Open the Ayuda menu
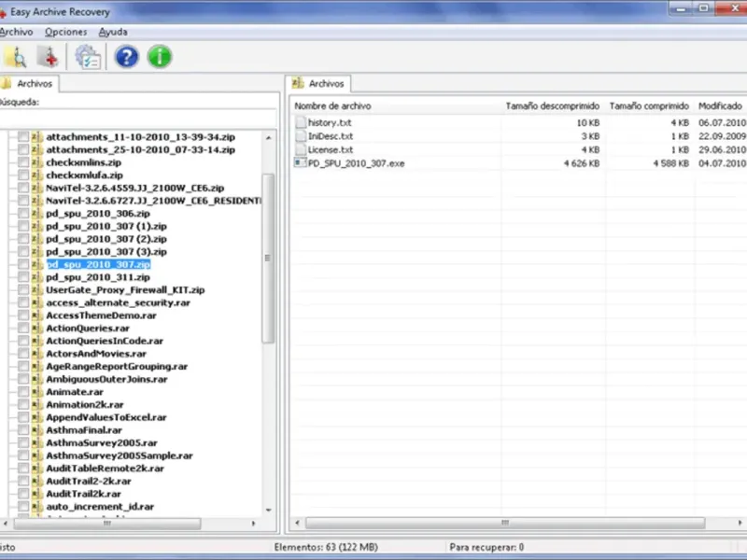 pyautogui.click(x=113, y=32)
